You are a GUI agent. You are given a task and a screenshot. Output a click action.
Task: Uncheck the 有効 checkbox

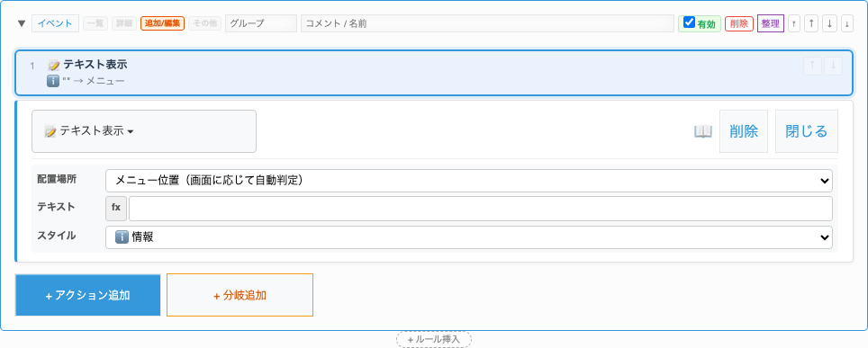click(x=689, y=22)
